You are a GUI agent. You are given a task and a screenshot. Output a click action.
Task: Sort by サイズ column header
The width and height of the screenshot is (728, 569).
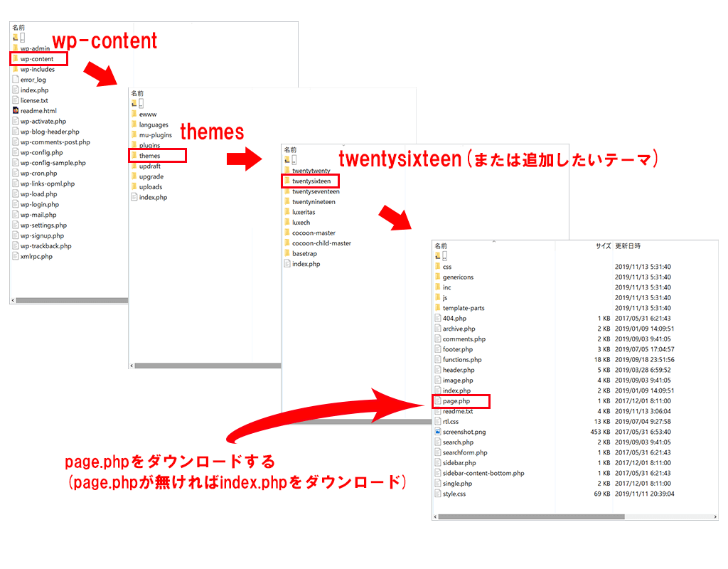click(603, 246)
